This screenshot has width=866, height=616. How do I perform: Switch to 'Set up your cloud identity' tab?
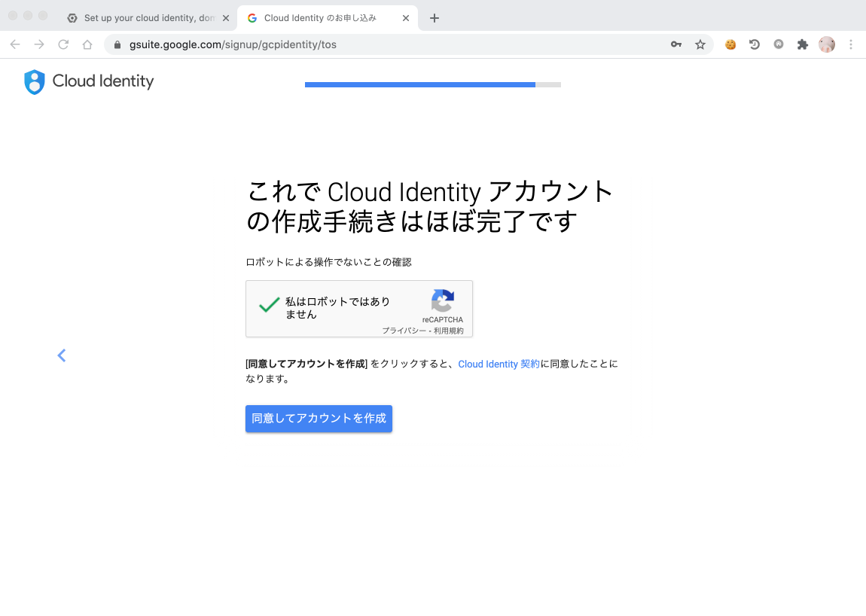click(148, 18)
